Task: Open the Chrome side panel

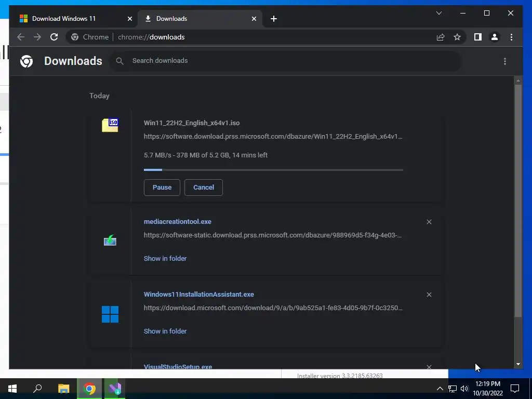Action: (478, 37)
